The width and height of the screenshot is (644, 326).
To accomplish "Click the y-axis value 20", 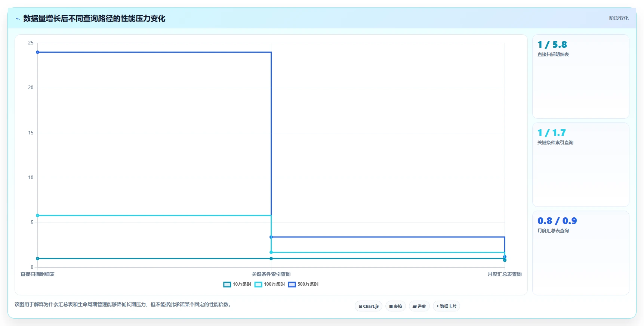I will (x=31, y=88).
